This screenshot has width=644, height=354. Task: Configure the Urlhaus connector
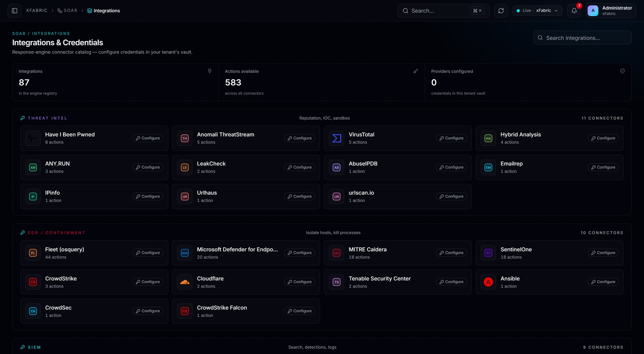pos(299,196)
